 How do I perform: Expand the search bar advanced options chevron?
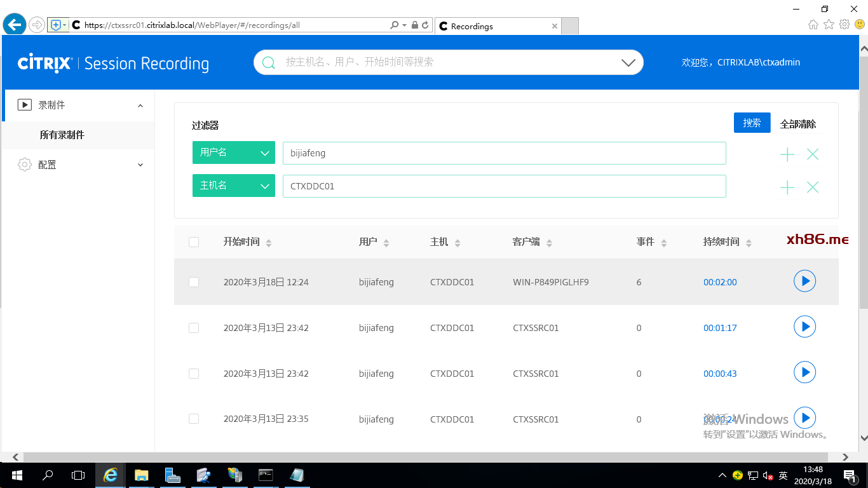tap(628, 63)
